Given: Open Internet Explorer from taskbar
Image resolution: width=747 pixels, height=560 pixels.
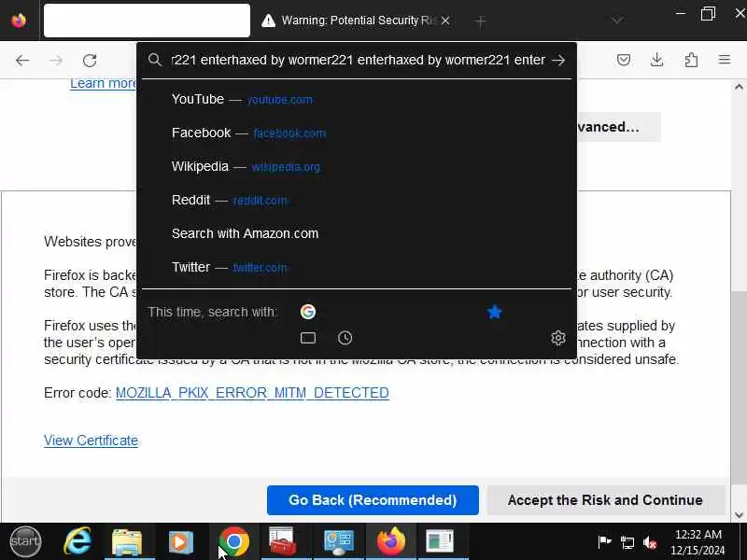Looking at the screenshot, I should [78, 541].
